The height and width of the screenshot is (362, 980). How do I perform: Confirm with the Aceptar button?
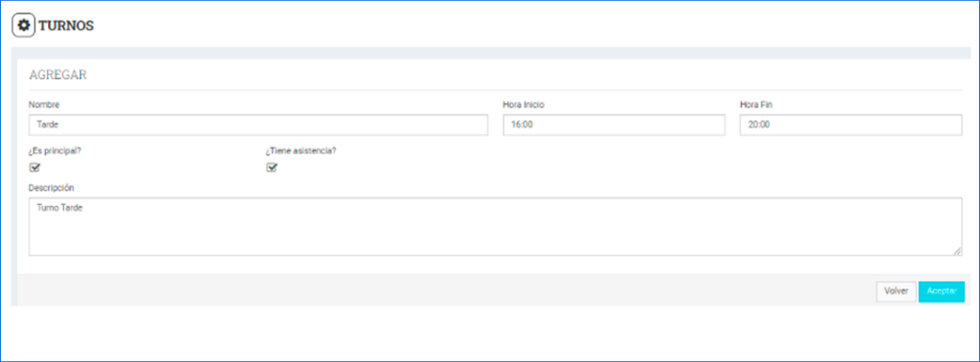pos(942,291)
